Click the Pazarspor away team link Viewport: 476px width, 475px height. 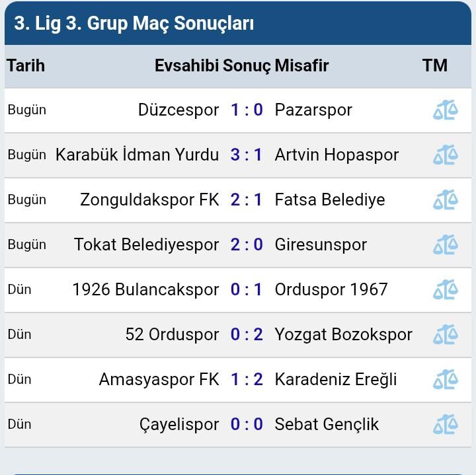(x=313, y=110)
